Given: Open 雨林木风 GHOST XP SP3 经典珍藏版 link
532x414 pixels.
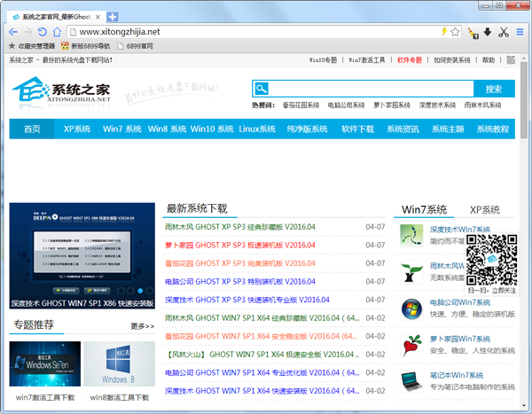Looking at the screenshot, I should click(240, 227).
